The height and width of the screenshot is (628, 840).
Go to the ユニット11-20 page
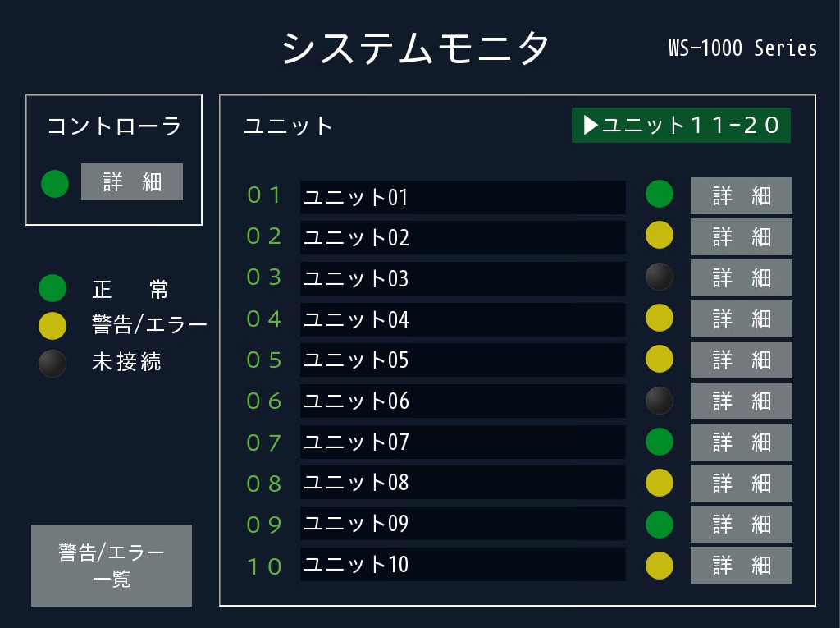681,125
